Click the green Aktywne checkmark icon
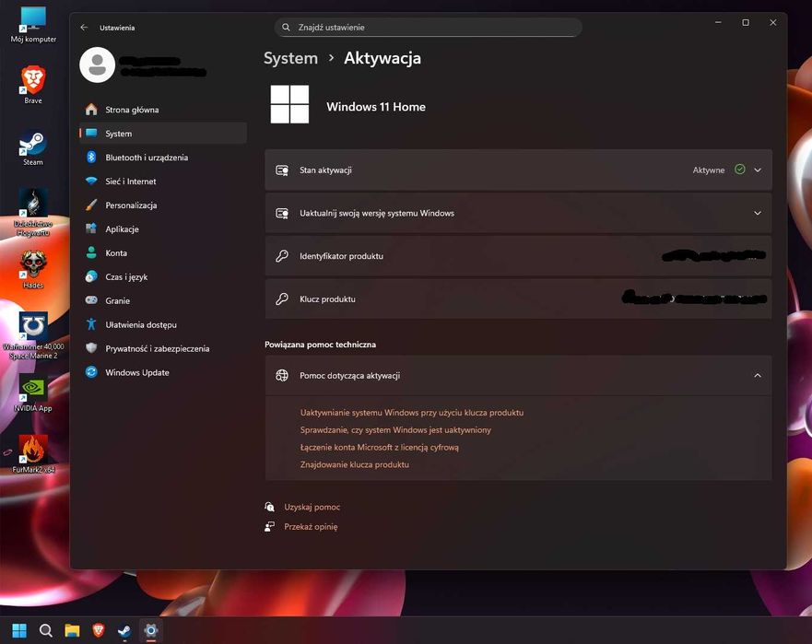 click(739, 170)
